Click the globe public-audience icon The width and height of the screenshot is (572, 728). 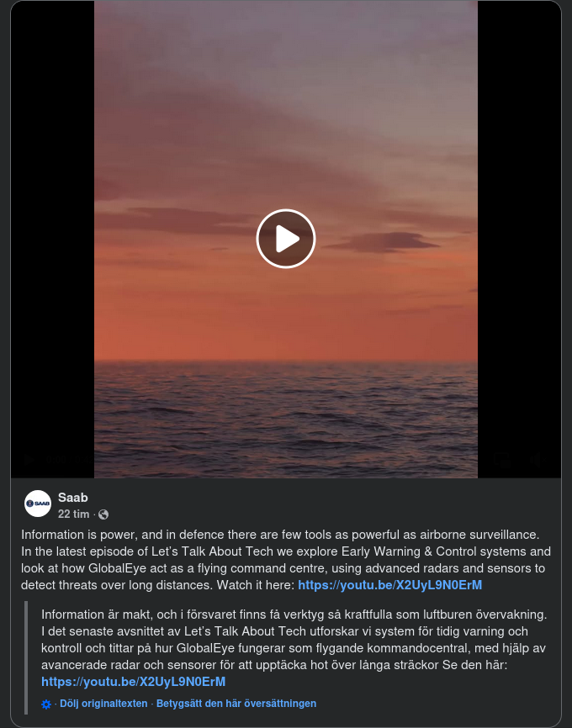103,514
